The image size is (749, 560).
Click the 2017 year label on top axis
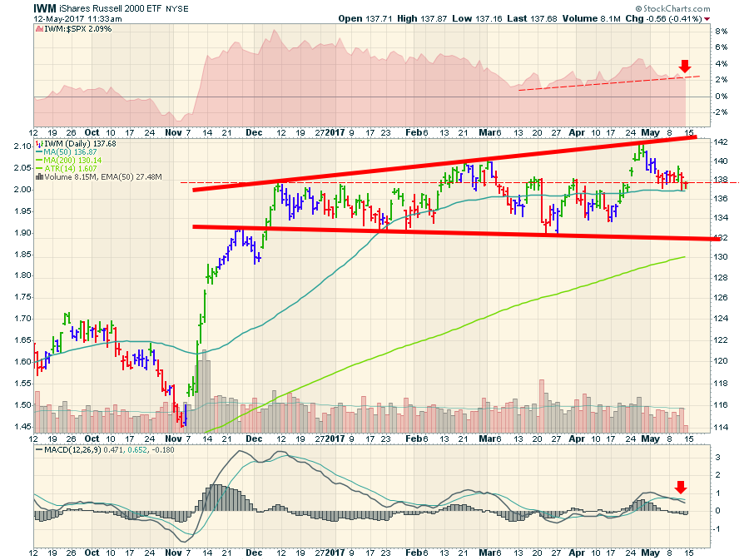pyautogui.click(x=334, y=131)
